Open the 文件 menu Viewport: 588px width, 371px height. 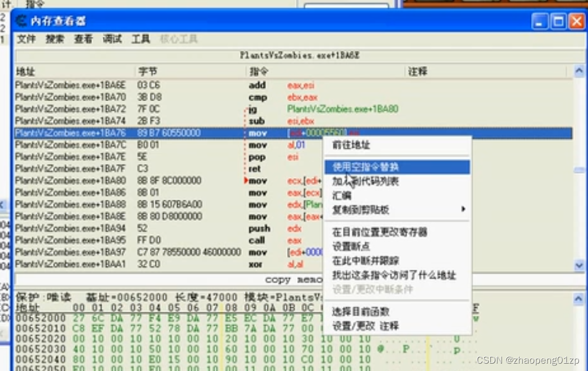tap(26, 39)
